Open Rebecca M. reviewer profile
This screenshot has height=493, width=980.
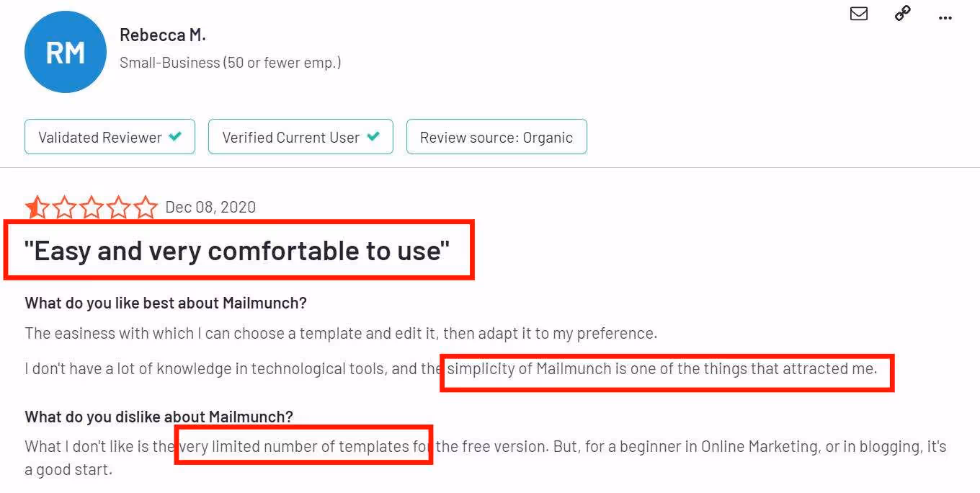point(163,34)
